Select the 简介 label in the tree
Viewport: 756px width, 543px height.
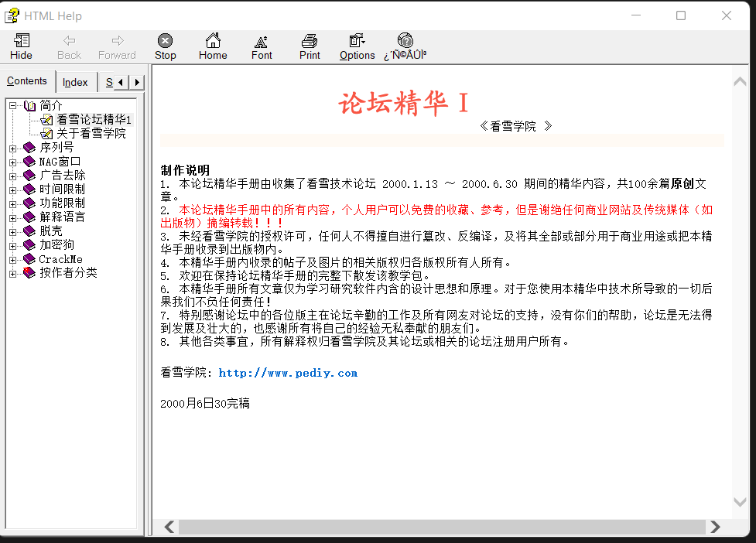(51, 105)
